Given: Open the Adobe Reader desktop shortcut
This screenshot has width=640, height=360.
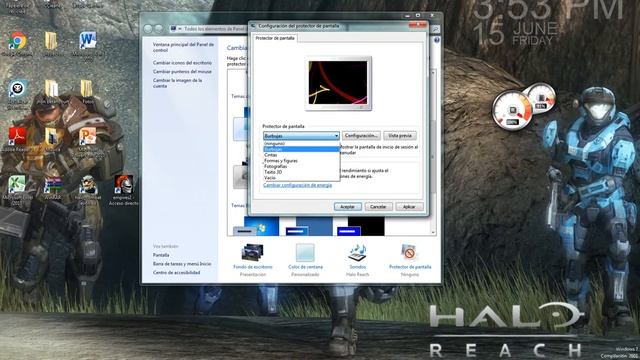Looking at the screenshot, I should tap(17, 136).
